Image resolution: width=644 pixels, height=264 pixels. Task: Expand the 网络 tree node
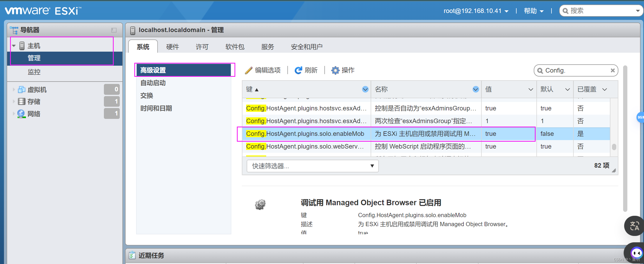pyautogui.click(x=14, y=114)
